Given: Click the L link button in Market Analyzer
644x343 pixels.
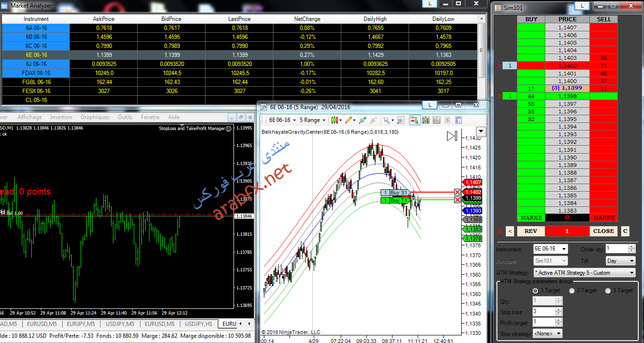Looking at the screenshot, I should (x=430, y=3).
